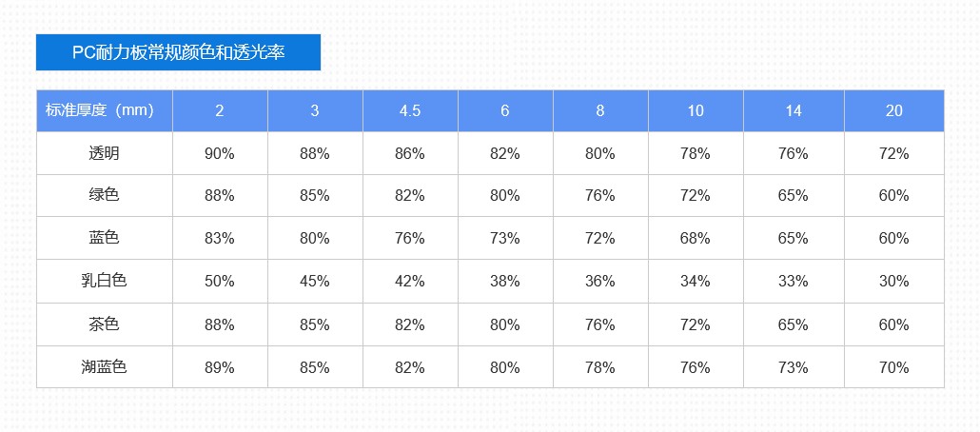Click the 30% cell in 乳白色 row
Viewport: 980px width, 432px height.
(893, 281)
